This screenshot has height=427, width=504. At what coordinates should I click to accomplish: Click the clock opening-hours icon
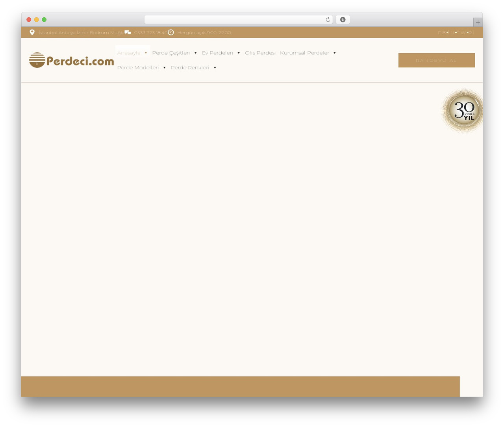pos(171,32)
